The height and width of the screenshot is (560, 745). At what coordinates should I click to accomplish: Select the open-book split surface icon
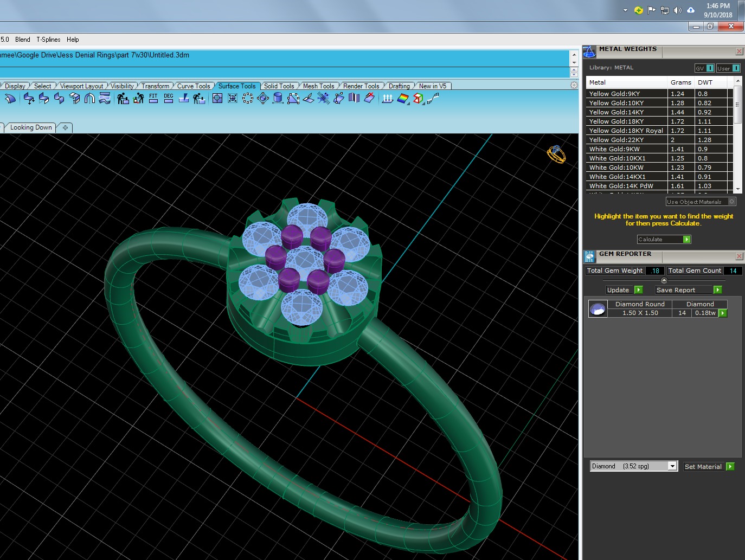354,98
